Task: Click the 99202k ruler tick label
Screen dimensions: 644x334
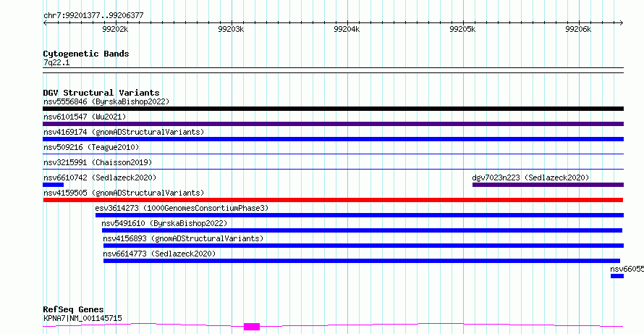Action: click(x=115, y=29)
